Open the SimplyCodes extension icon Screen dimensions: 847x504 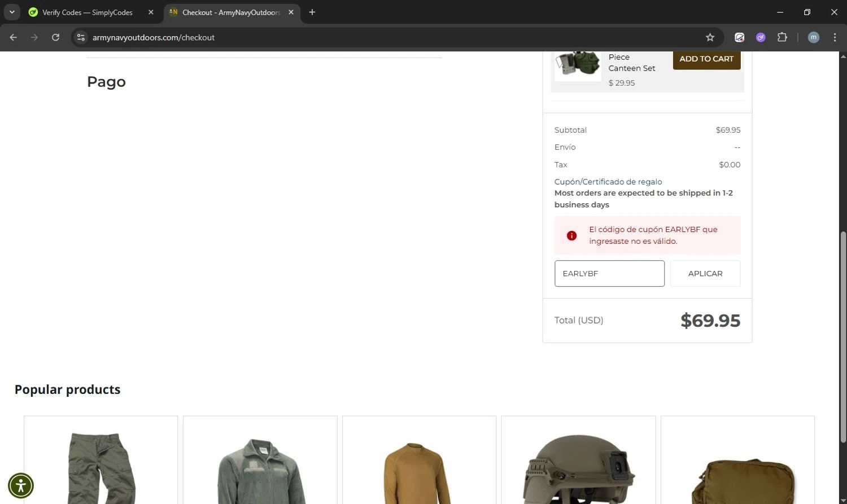point(739,37)
